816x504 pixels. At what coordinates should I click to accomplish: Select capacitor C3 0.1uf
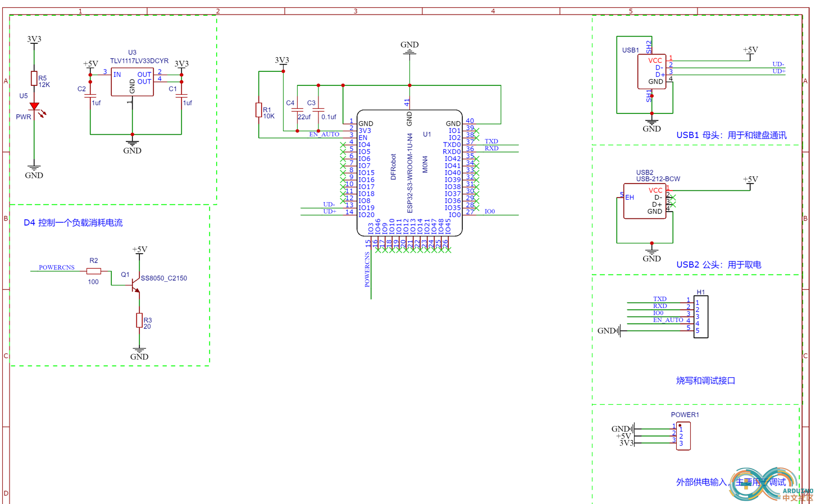[318, 110]
